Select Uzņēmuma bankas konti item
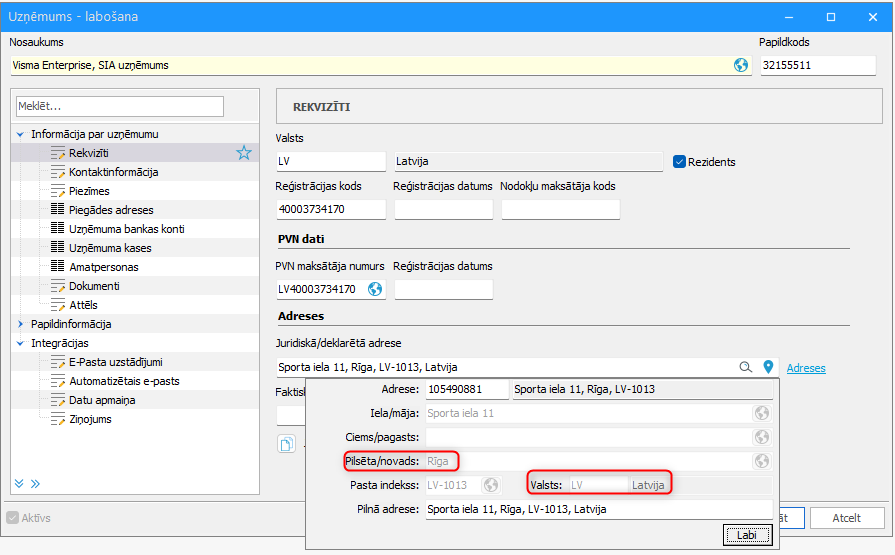The image size is (895, 555). coord(127,229)
